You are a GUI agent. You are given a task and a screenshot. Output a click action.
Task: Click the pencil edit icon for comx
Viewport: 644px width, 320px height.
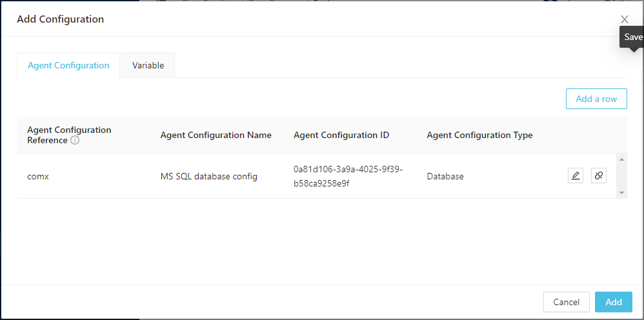click(x=576, y=175)
